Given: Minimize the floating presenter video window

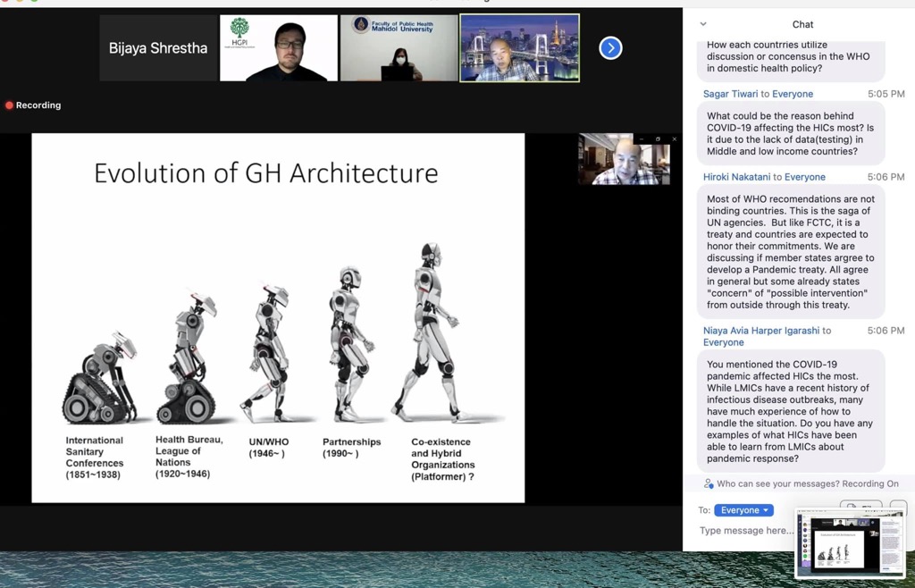Looking at the screenshot, I should tap(642, 139).
